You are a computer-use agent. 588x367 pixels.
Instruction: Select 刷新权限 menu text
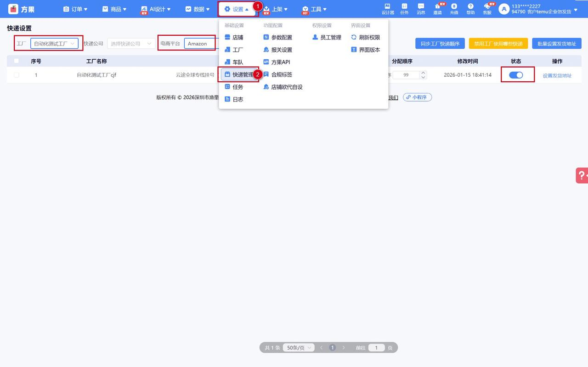tap(369, 37)
